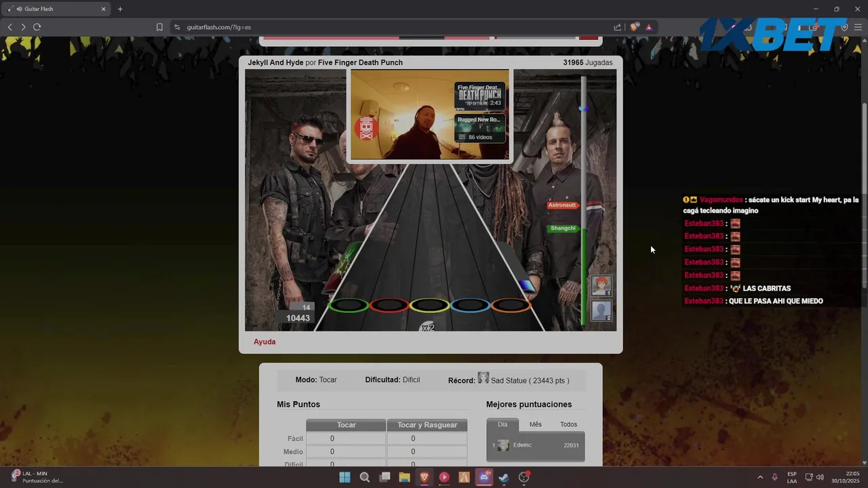
Task: Open the Ayuda help link
Action: pyautogui.click(x=264, y=342)
